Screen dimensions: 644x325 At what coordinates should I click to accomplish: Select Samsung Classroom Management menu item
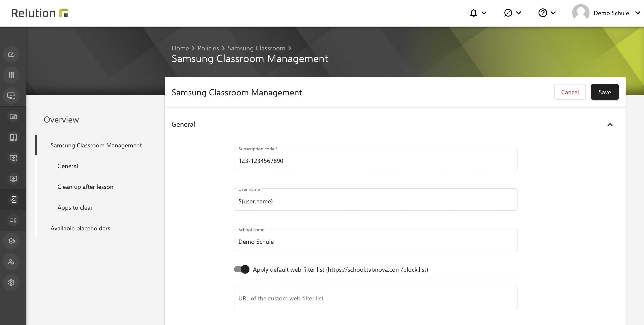pos(96,145)
